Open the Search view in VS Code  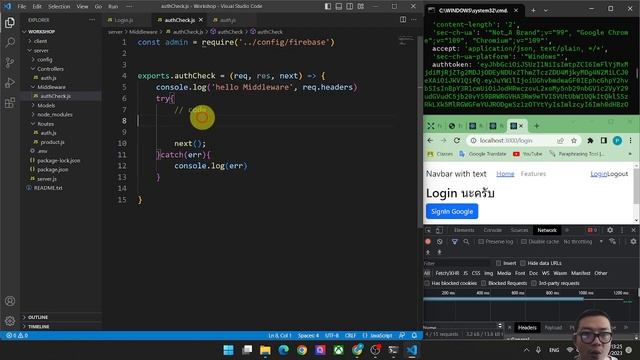10,42
